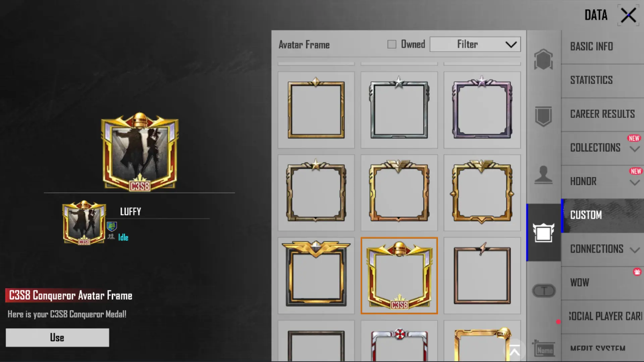Close the Data panel with X
Viewport: 644px width, 362px height.
pos(628,15)
